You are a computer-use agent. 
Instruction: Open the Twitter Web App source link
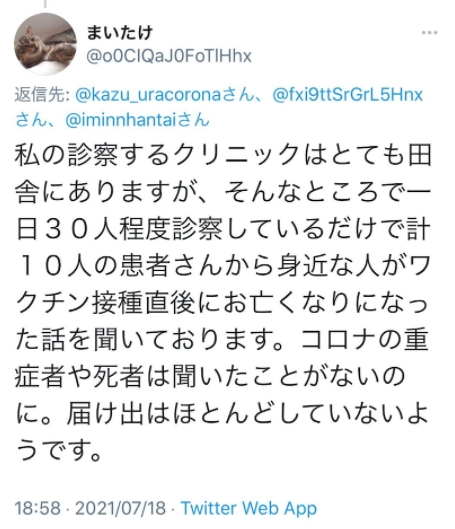point(249,509)
